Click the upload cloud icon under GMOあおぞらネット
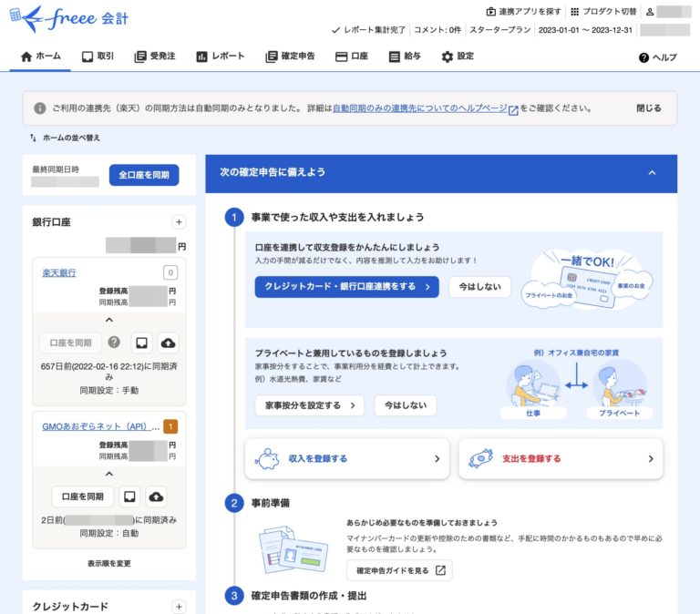Screen dimensions: 700x614 (156, 496)
